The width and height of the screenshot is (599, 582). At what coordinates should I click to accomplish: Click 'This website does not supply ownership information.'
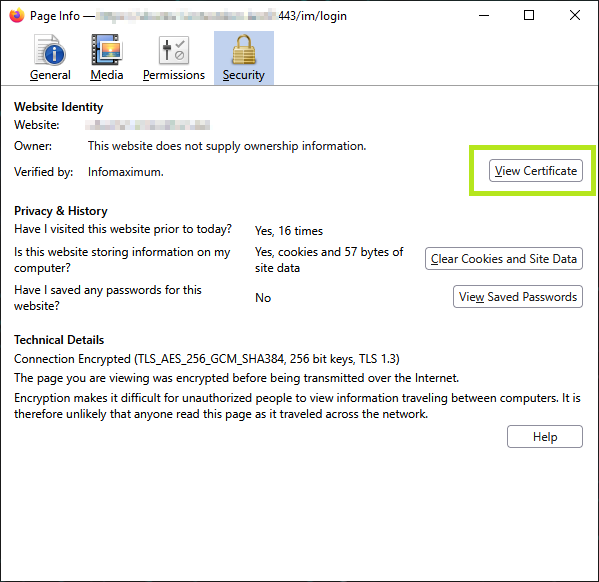pos(227,146)
